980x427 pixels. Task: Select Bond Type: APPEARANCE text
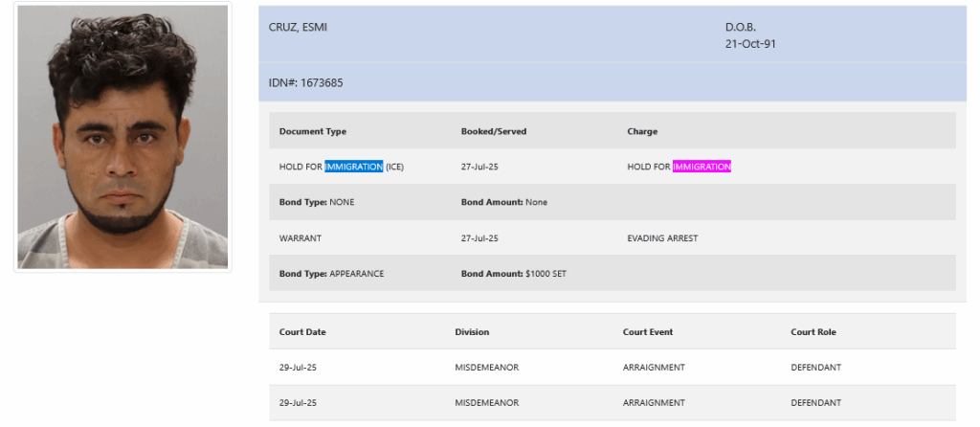(x=331, y=274)
